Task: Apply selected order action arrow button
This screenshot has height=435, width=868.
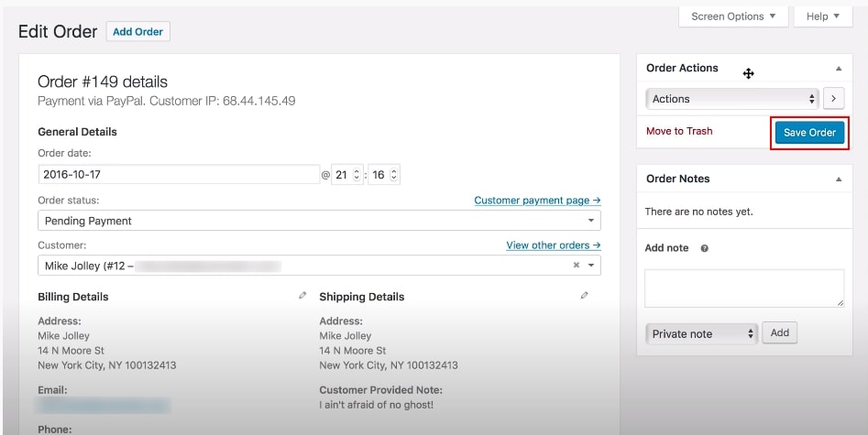Action: pos(833,99)
